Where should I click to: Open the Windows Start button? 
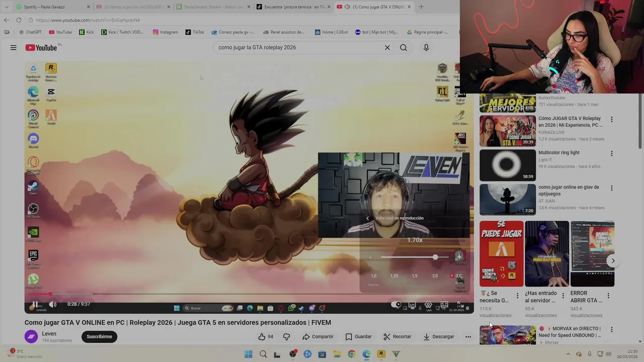pos(248,354)
